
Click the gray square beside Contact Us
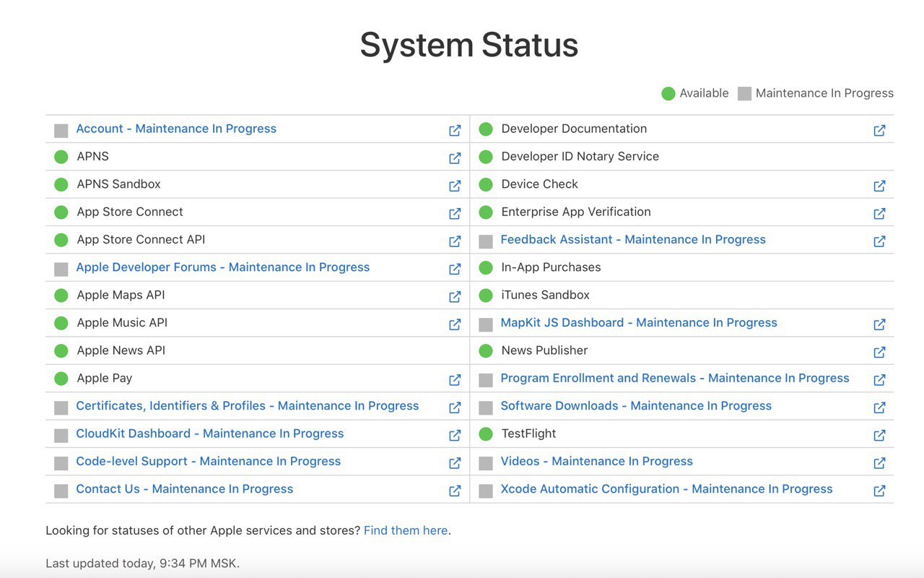61,491
